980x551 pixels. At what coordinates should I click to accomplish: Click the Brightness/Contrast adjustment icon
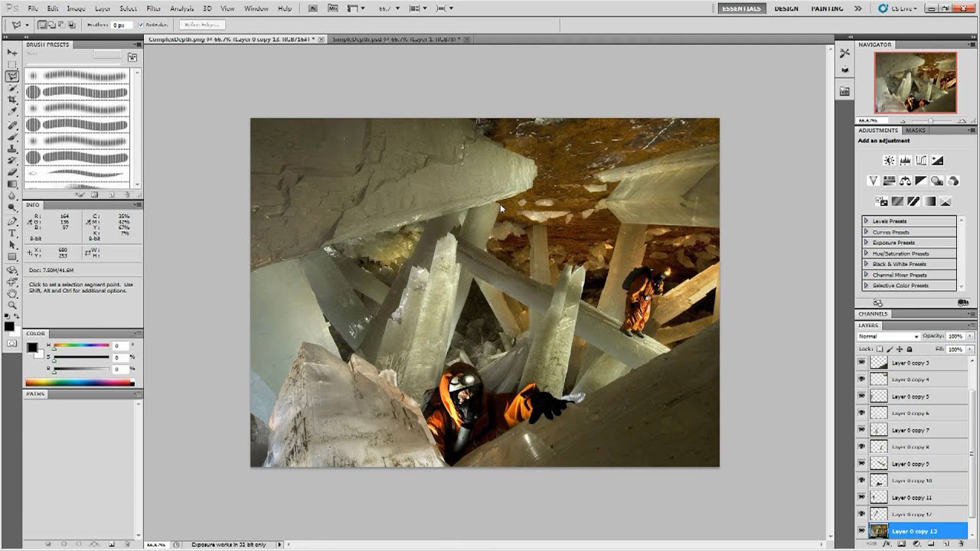(889, 161)
